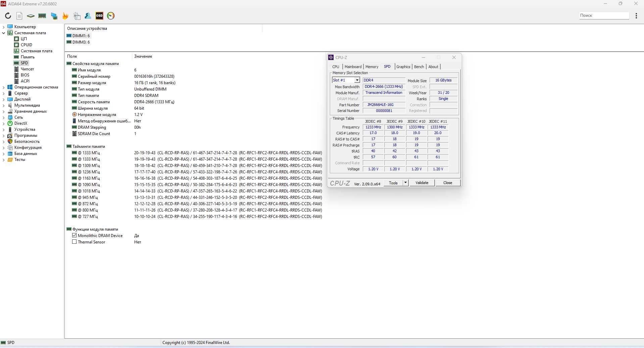Screen dimensions: 644x348
Task: Collapse the Системная плата tree node
Action: (x=4, y=33)
